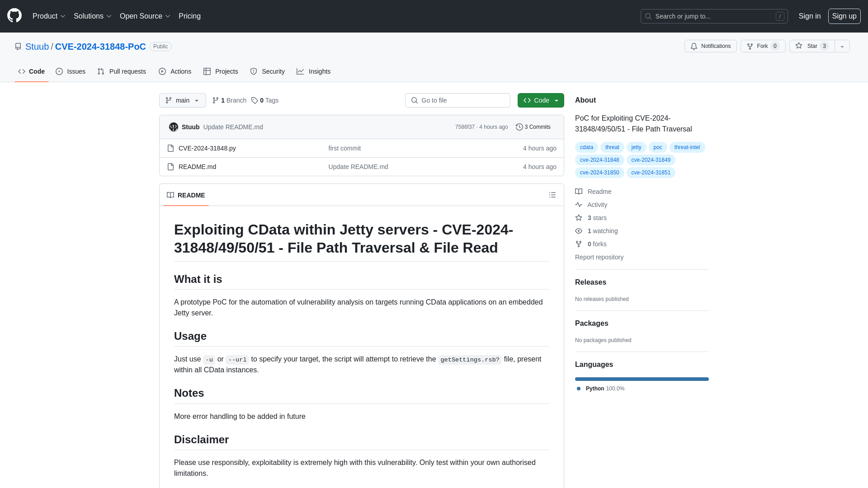Switch to the Pull requests tab
Screen dimensions: 868x488
click(x=122, y=71)
